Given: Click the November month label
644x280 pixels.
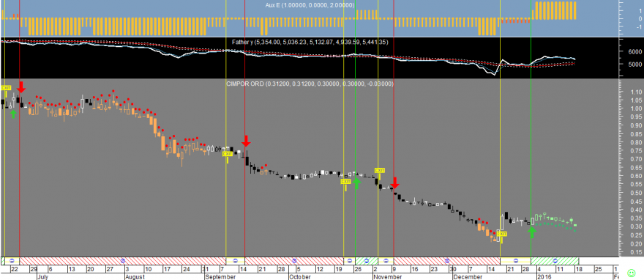Looking at the screenshot, I should point(388,277).
